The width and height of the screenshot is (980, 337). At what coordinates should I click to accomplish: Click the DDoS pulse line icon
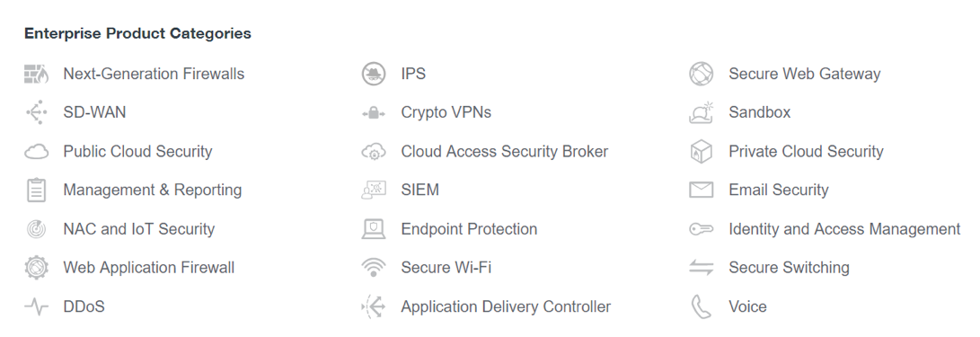[36, 306]
